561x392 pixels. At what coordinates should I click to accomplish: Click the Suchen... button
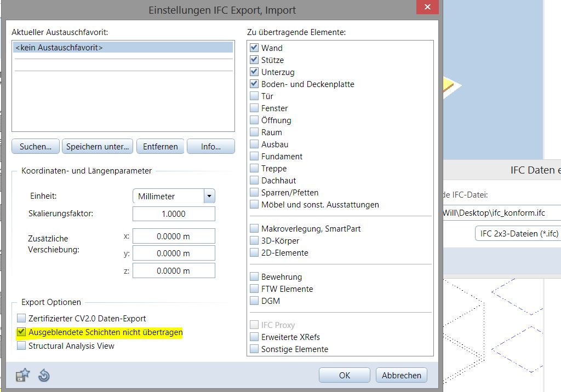pyautogui.click(x=36, y=147)
